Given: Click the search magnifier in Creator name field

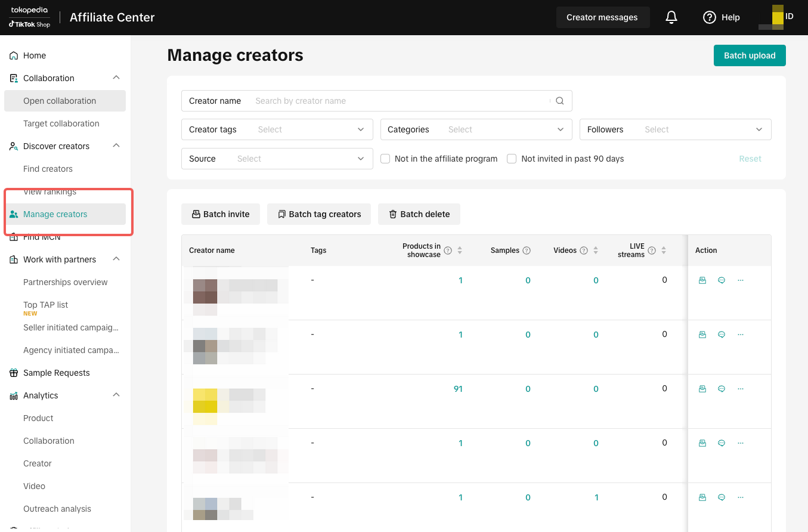Looking at the screenshot, I should 559,101.
